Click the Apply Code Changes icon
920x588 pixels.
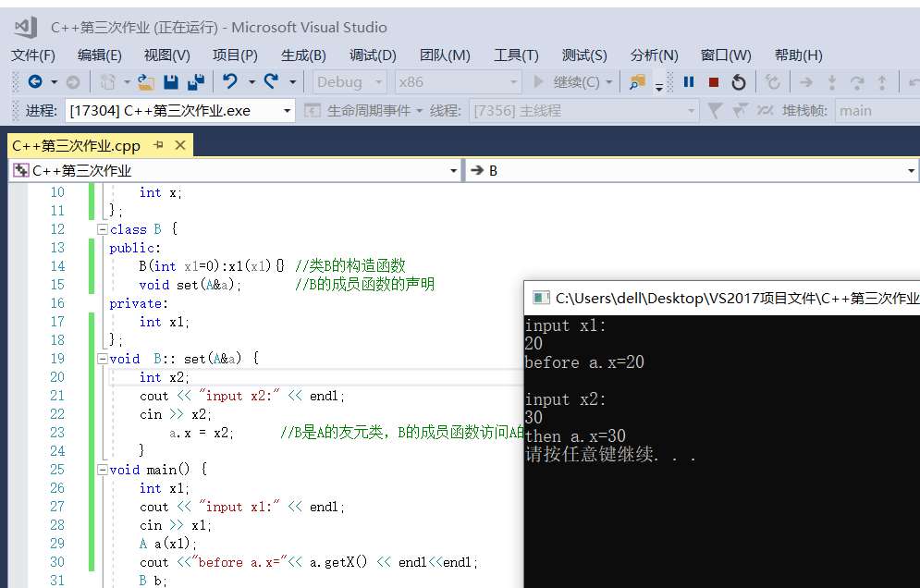point(773,82)
